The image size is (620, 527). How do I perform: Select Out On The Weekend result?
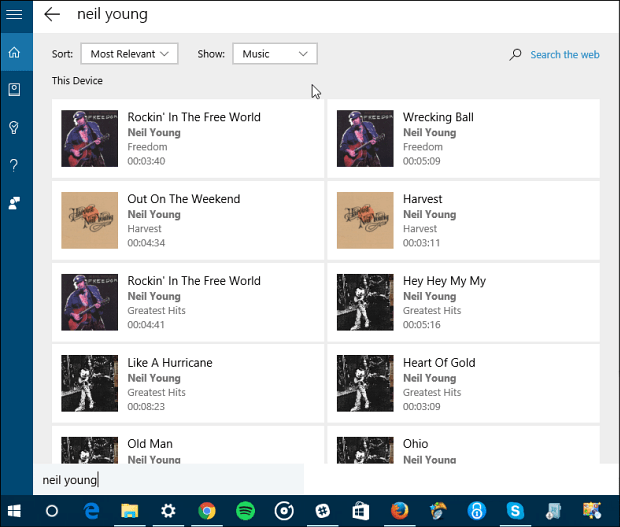tap(188, 220)
